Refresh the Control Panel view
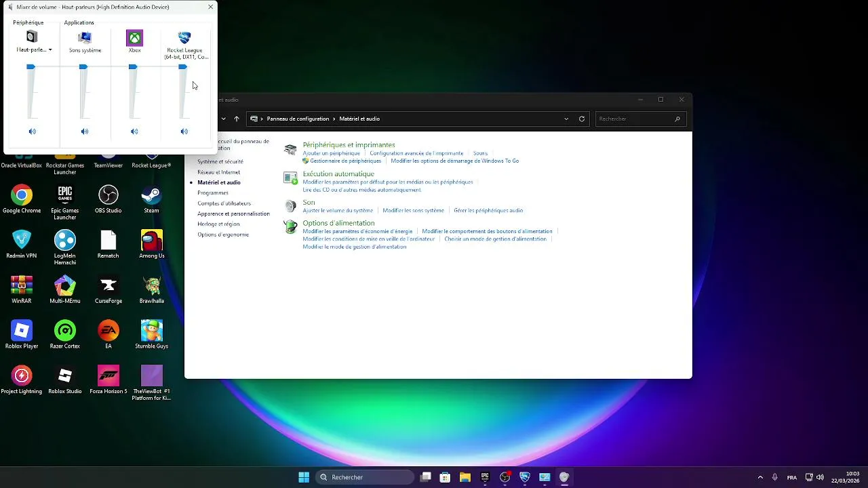The height and width of the screenshot is (488, 868). tap(582, 119)
